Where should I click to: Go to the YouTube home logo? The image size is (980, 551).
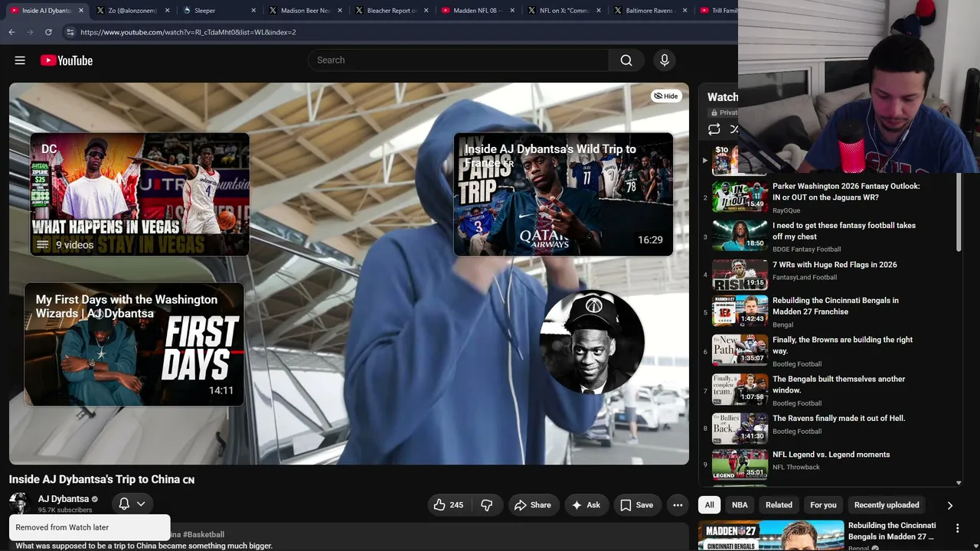(67, 60)
